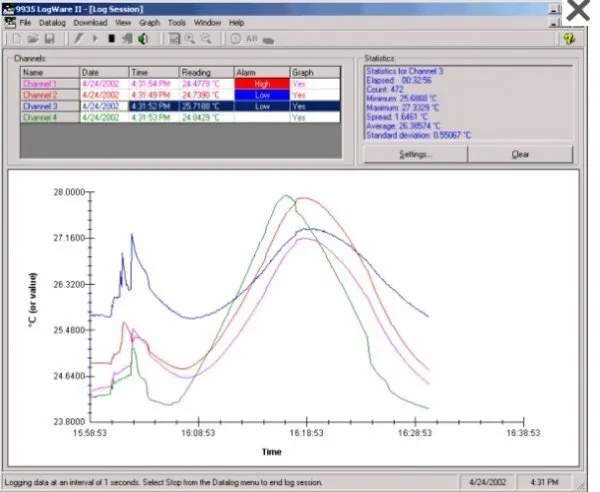Open the View menu
This screenshot has width=600, height=492.
pyautogui.click(x=123, y=23)
